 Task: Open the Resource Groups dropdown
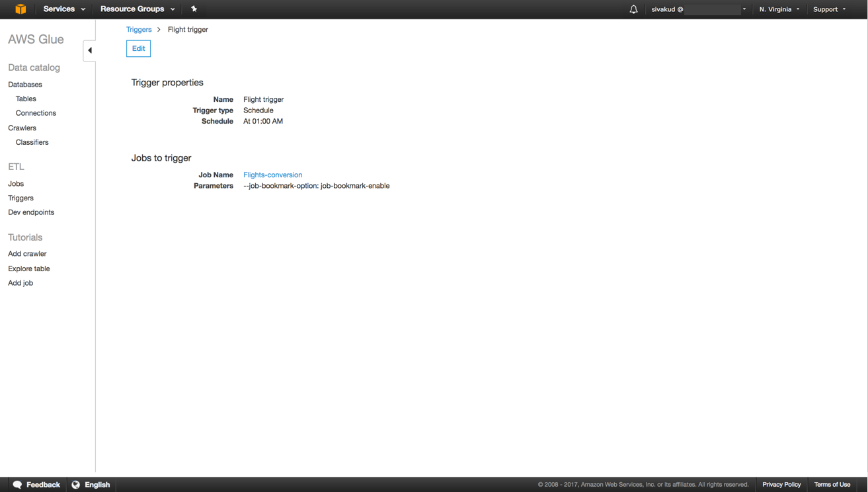pos(138,9)
